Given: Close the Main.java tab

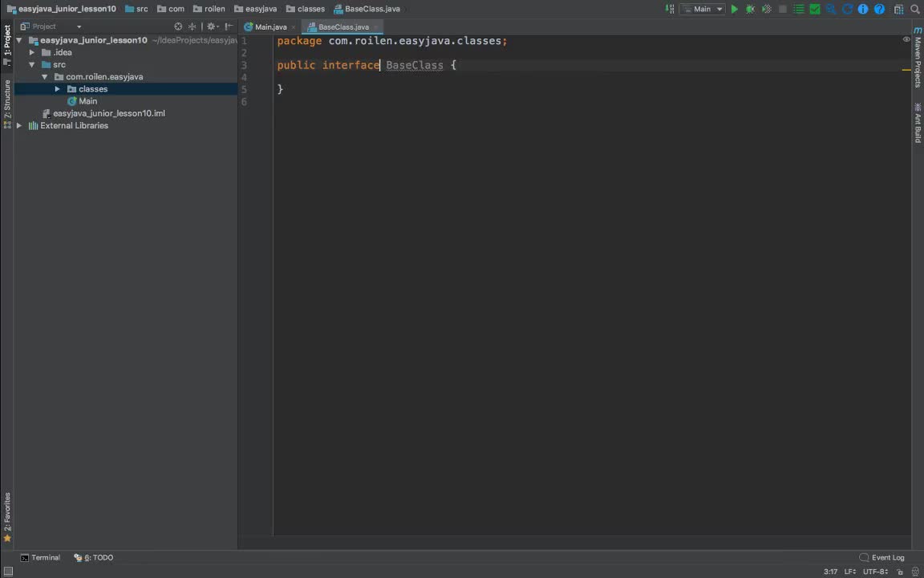Looking at the screenshot, I should [x=294, y=27].
